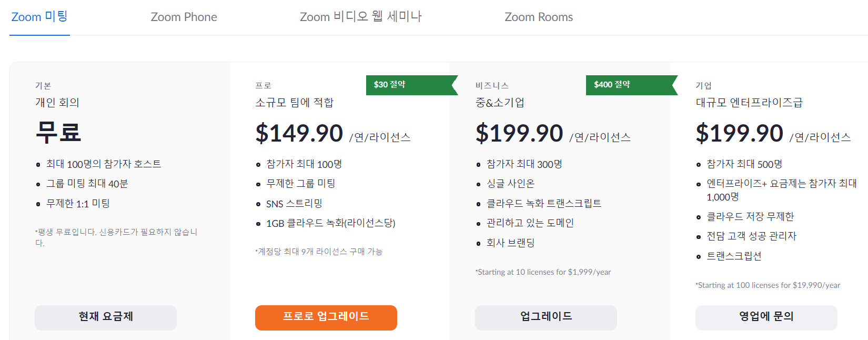The image size is (868, 340).
Task: Click the 클라우드 저장 무제한 feature item
Action: pos(750,216)
